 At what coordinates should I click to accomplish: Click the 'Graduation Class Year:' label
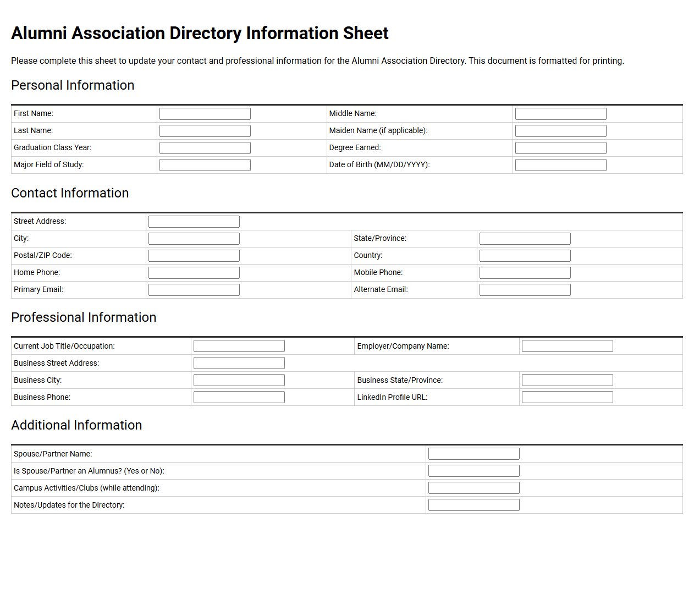[x=53, y=147]
